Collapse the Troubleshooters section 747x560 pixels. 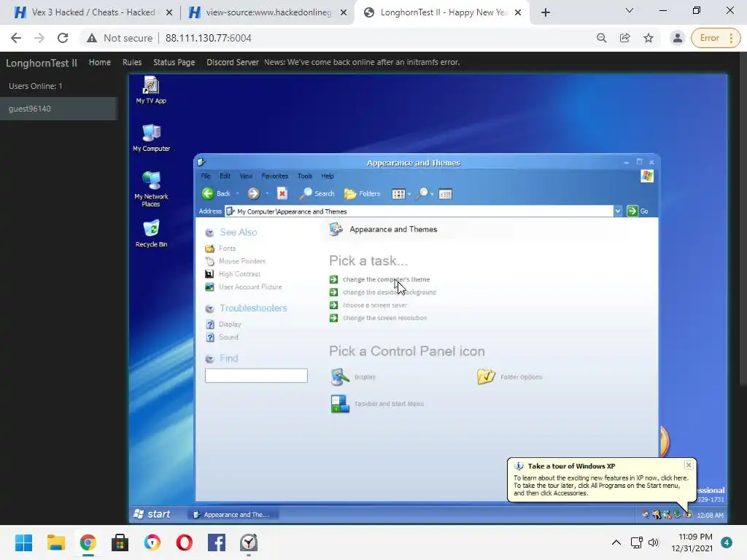point(209,308)
